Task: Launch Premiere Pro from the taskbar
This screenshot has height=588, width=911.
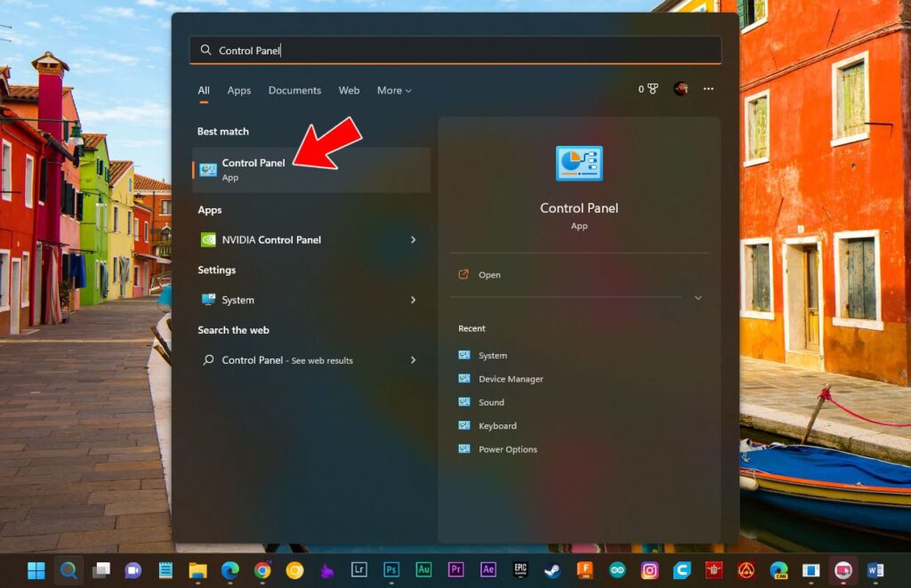Action: 455,570
